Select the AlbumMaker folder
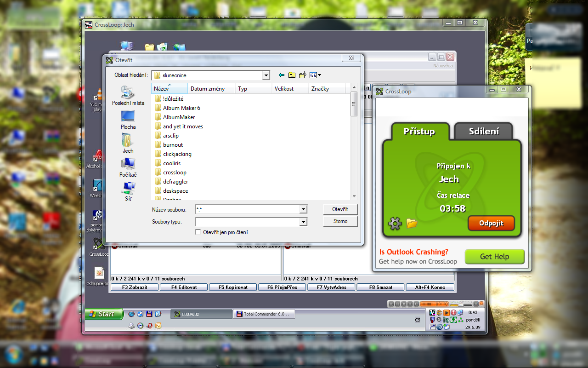Viewport: 588px width, 368px height. [x=175, y=117]
